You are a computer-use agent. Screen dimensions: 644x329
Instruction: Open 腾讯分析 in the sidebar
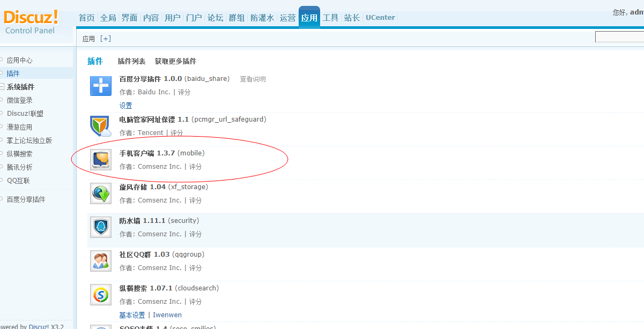coord(19,167)
